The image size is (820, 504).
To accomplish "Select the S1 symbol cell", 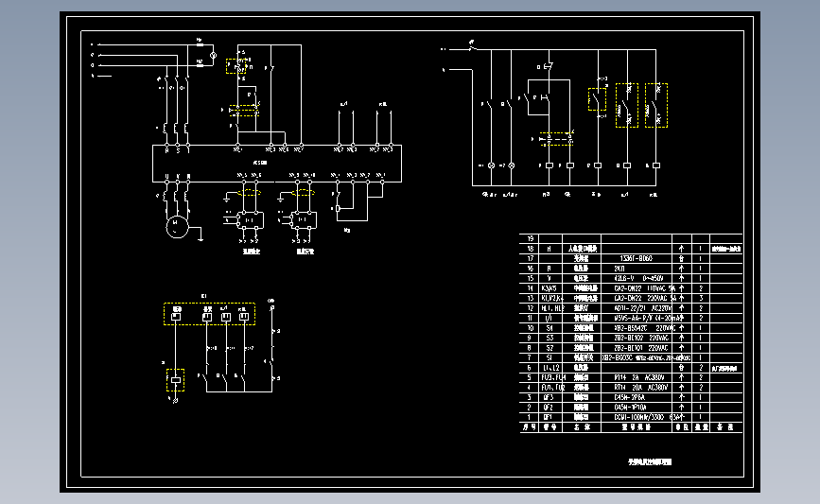I will (550, 357).
